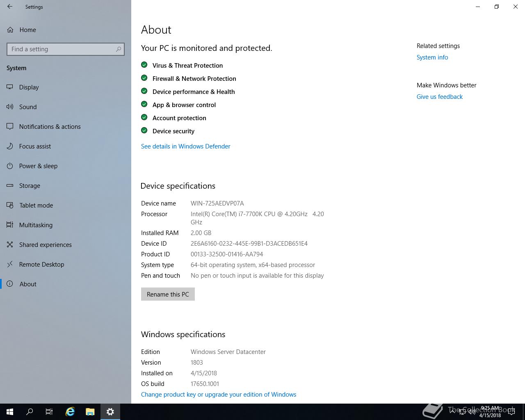525x420 pixels.
Task: Click green check beside Firewall & Network Protection
Action: click(144, 78)
